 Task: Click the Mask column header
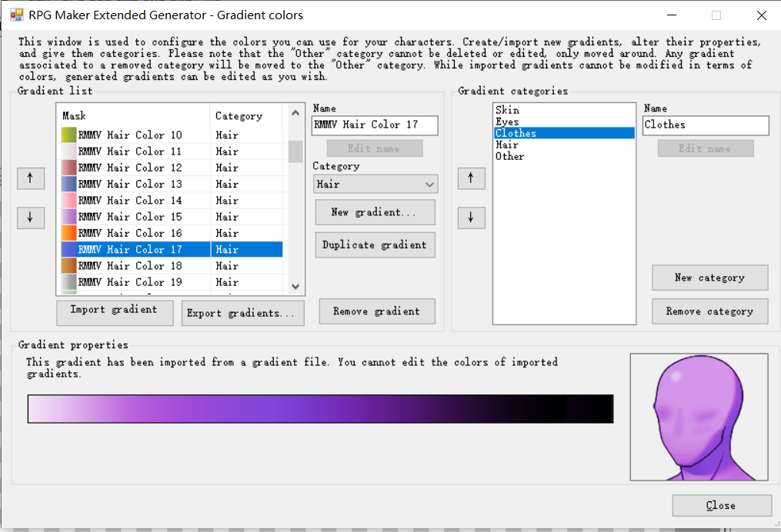point(133,116)
